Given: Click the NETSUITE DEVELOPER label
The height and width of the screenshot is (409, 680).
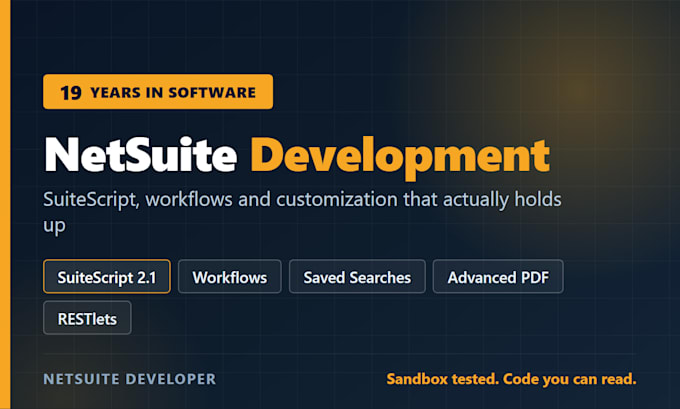Looking at the screenshot, I should coord(130,379).
